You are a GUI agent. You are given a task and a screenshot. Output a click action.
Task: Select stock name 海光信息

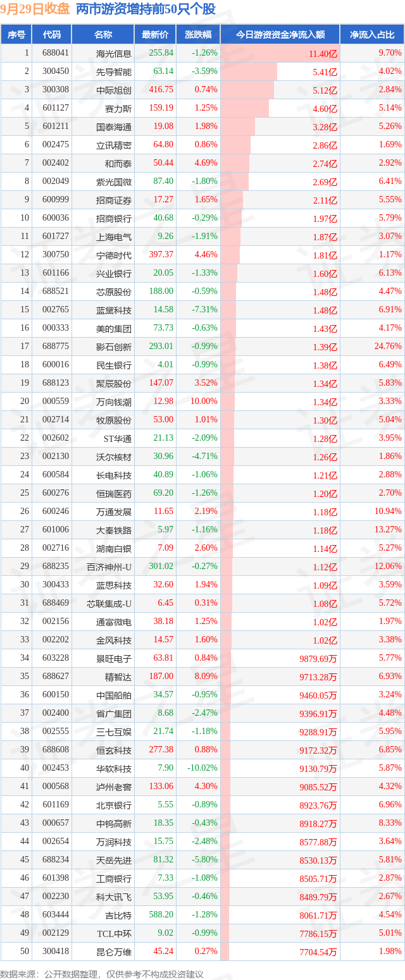point(114,54)
